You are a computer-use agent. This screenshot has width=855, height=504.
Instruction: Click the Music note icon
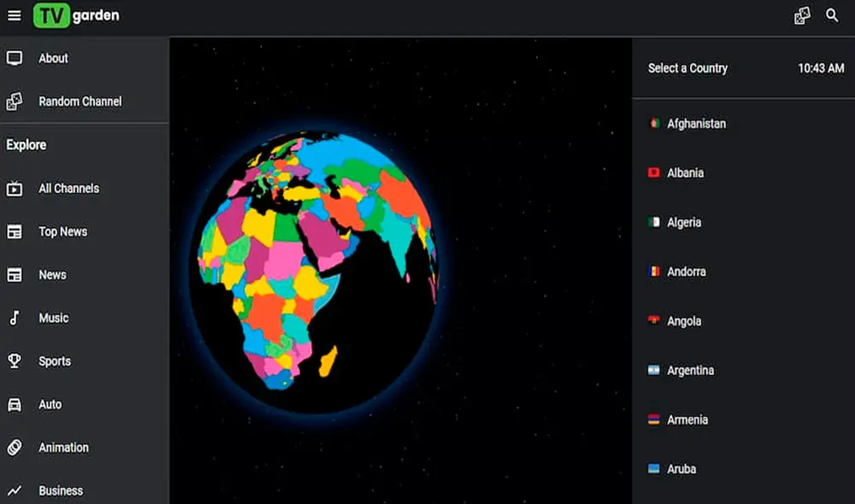[x=15, y=318]
